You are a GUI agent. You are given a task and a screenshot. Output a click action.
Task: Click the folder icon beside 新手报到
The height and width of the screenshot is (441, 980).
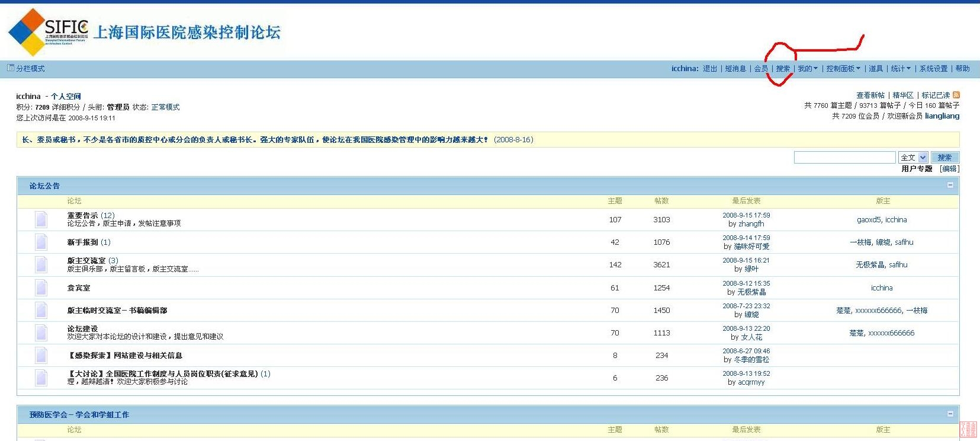coord(41,242)
